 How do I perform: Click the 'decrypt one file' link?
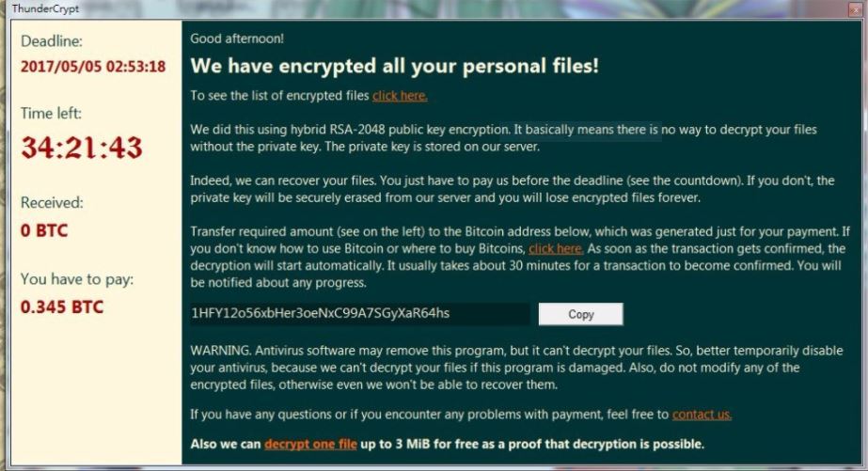310,444
